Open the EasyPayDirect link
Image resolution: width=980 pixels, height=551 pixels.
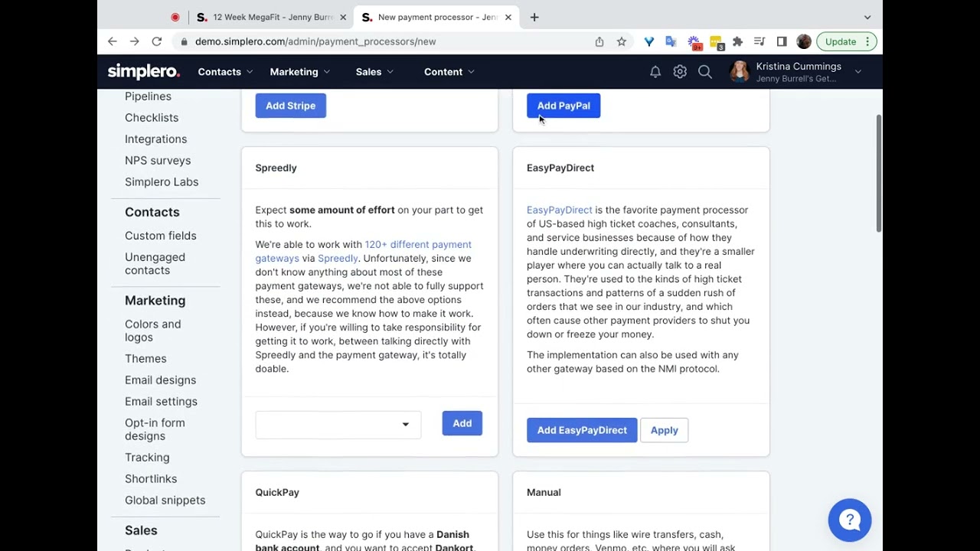(x=560, y=210)
